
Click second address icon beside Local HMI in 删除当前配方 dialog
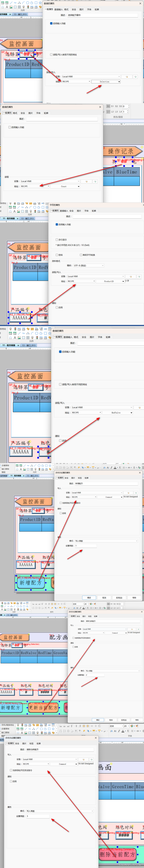point(91,759)
